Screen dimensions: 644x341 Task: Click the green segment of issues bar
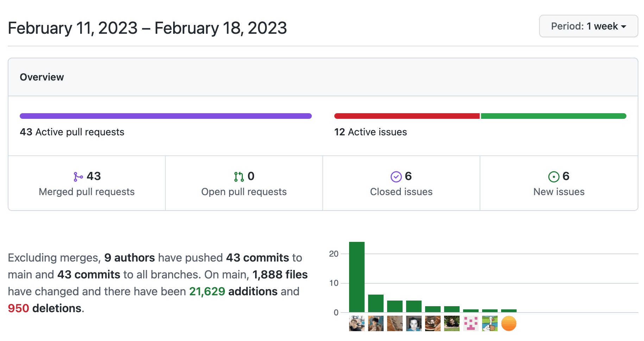553,116
